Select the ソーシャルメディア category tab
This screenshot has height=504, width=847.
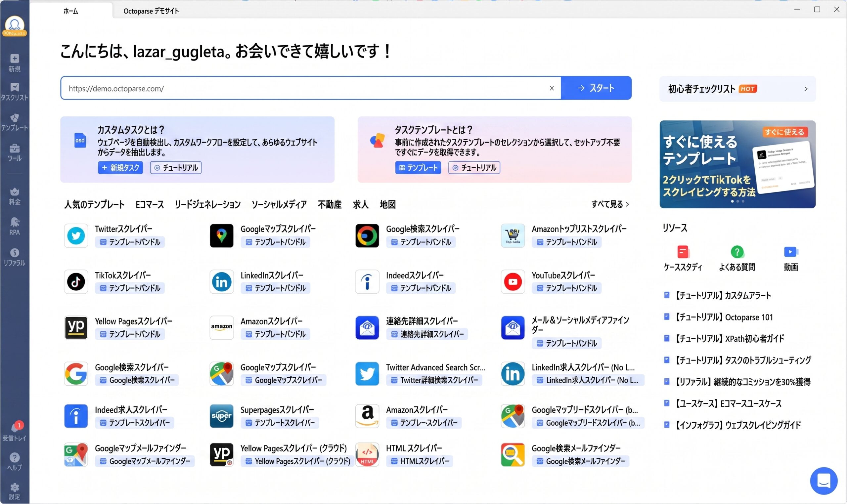coord(279,204)
